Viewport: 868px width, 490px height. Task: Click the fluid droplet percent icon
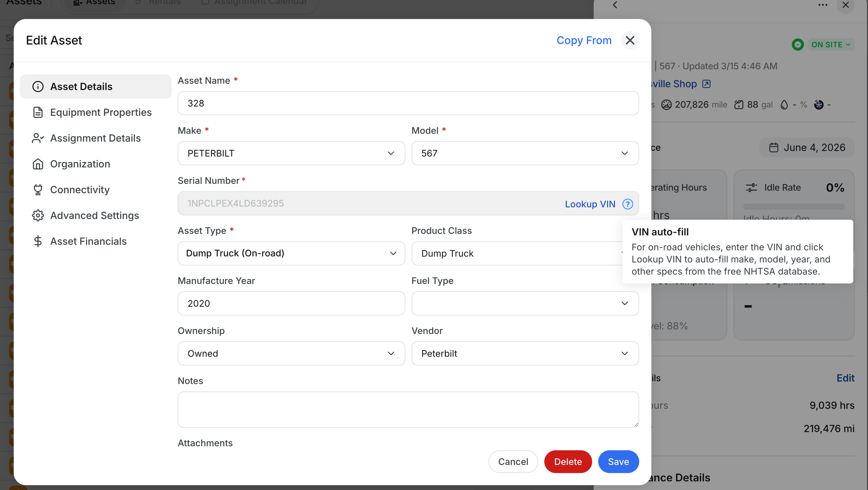click(x=784, y=105)
